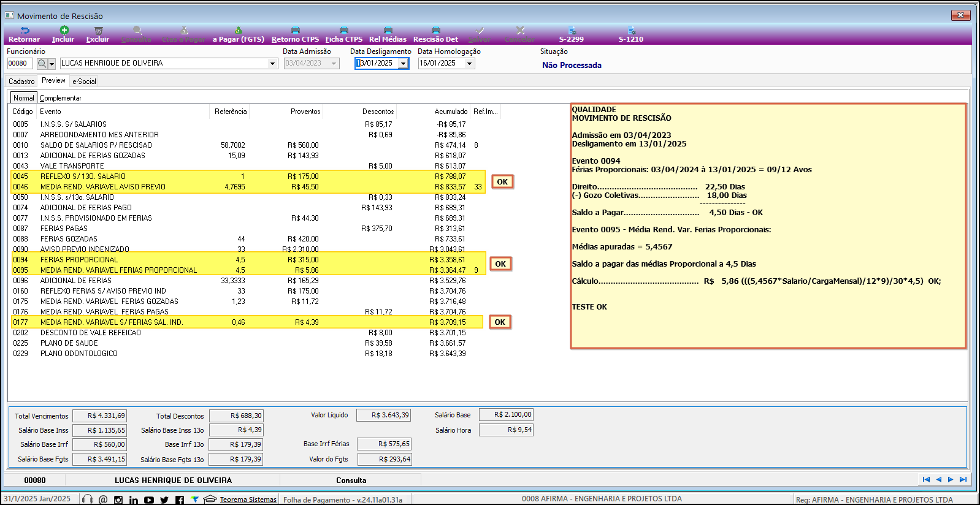Go to the last record navigation arrow
Screen dimensions: 980x505
pos(963,479)
